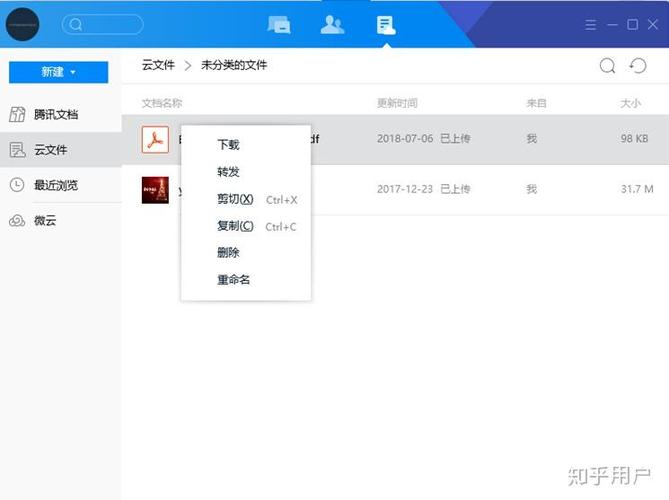Choose 下载 from context menu

pyautogui.click(x=246, y=145)
